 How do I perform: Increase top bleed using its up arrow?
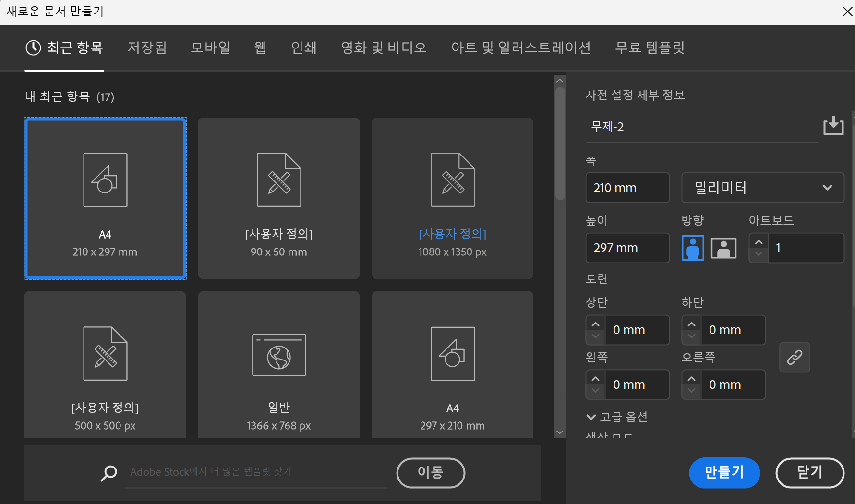pos(595,323)
